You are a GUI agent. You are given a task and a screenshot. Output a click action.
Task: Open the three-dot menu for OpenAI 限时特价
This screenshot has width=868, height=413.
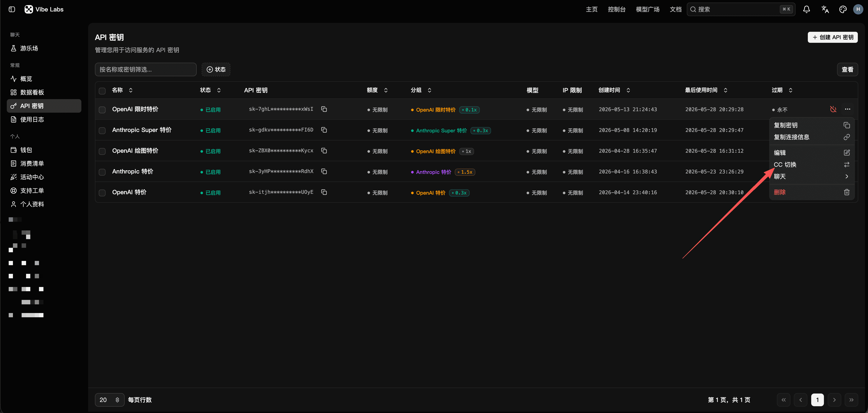(847, 109)
